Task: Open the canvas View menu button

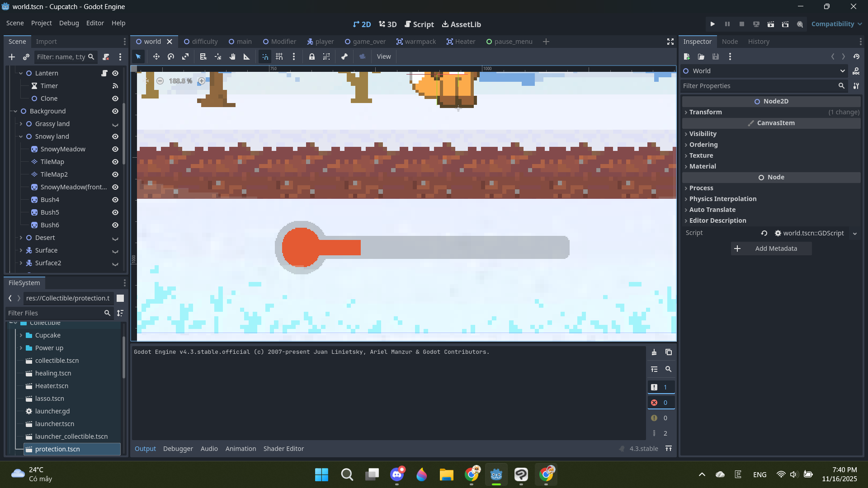Action: coord(384,56)
